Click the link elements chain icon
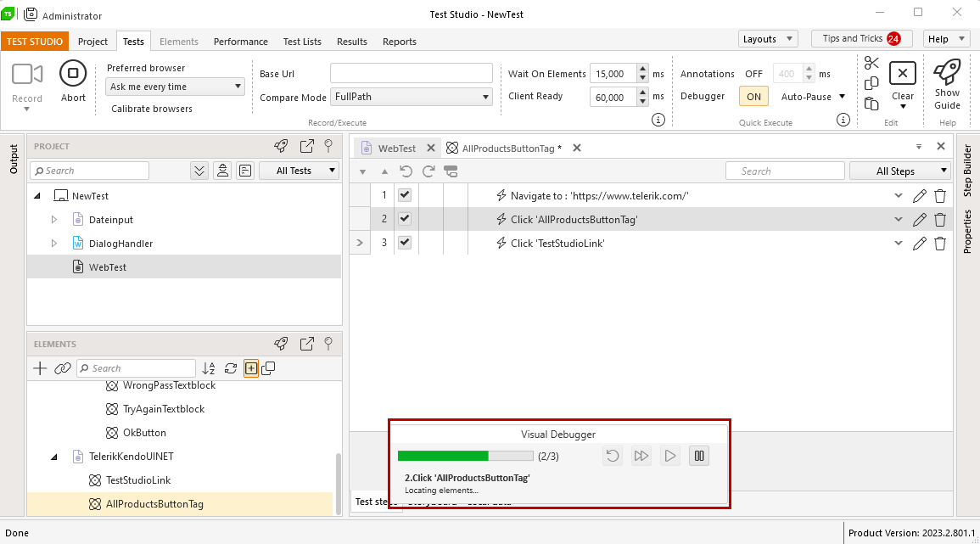This screenshot has width=980, height=544. coord(63,368)
